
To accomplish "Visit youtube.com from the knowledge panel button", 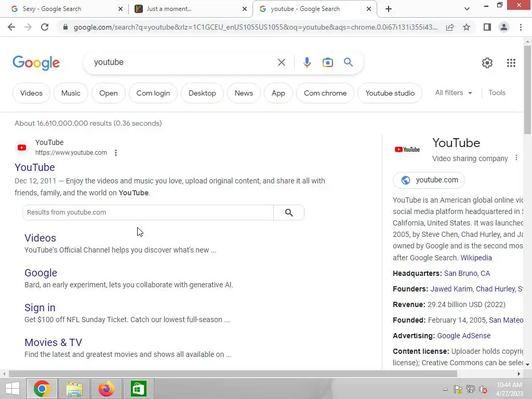I will (x=429, y=180).
